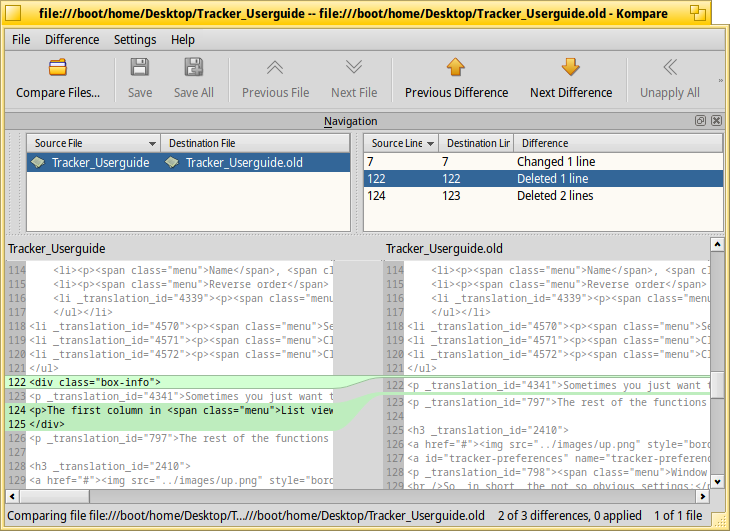
Task: Click the vertical scrollbar down arrow
Action: (717, 482)
